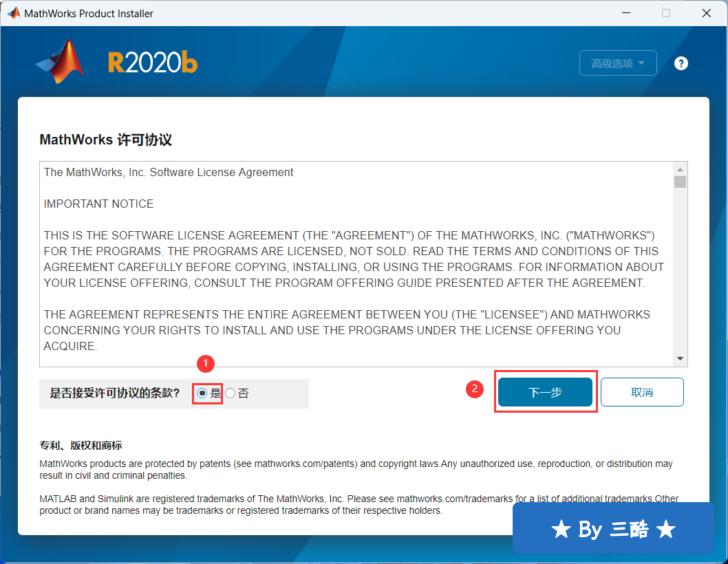Click the MATLAB logo in the header
Screen dimensions: 728x564
(x=61, y=62)
